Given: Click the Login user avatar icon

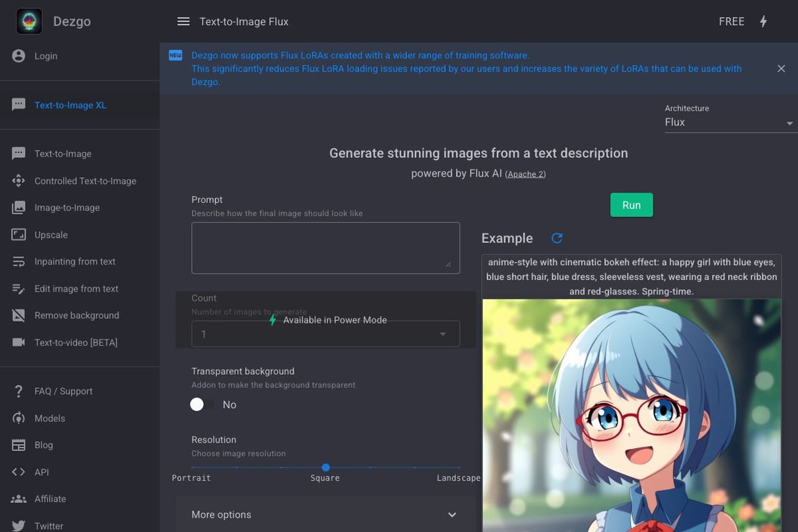Looking at the screenshot, I should point(19,56).
